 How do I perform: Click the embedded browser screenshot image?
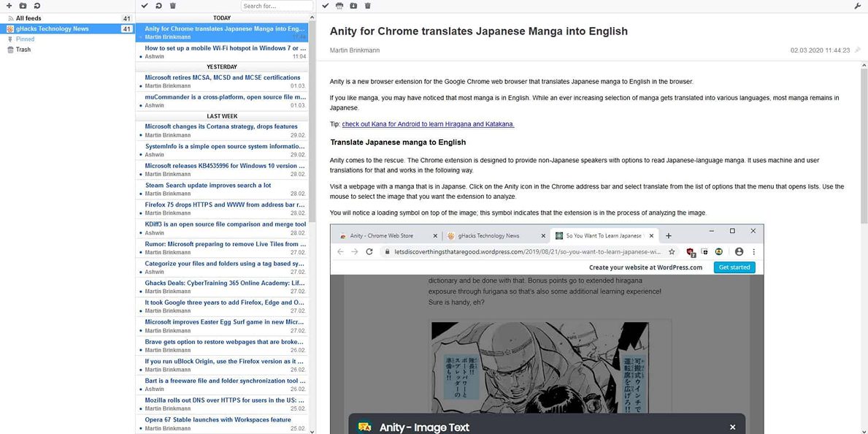coord(546,329)
